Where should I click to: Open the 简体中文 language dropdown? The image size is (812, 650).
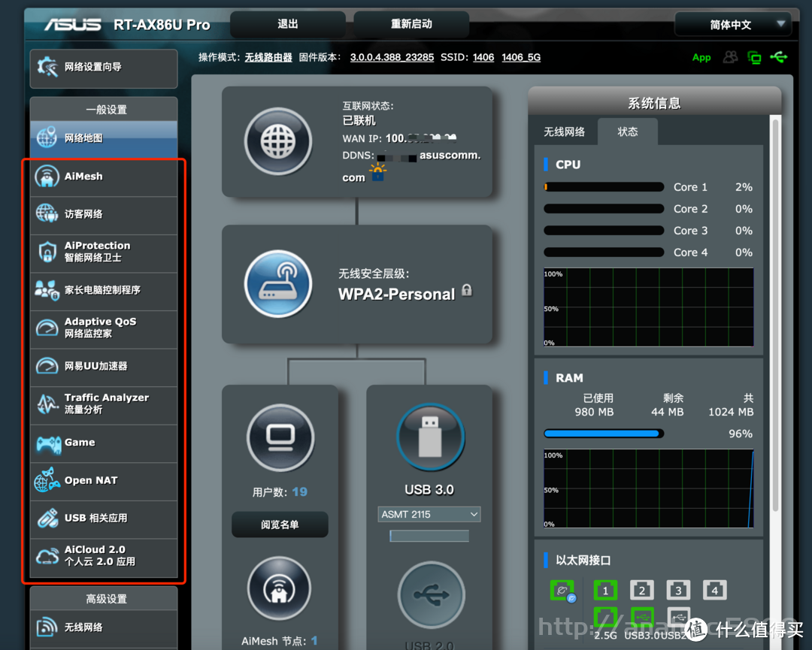coord(733,24)
